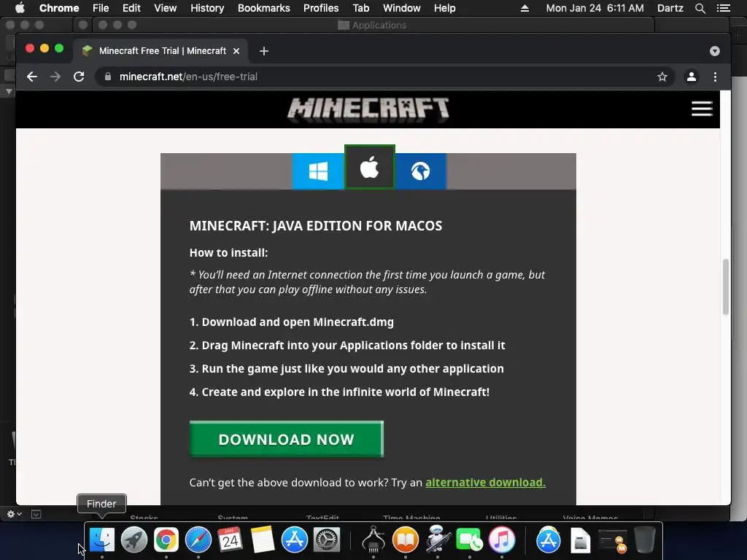Open Books from the dock
This screenshot has height=560, width=747.
(x=406, y=540)
